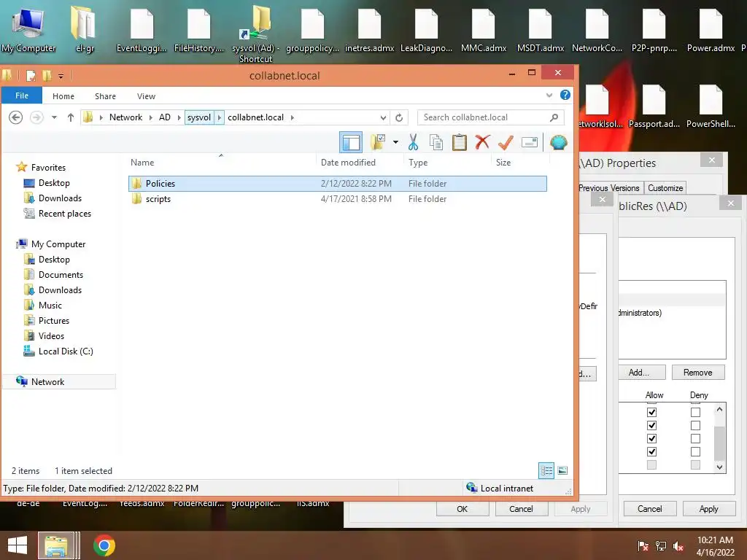Image resolution: width=747 pixels, height=560 pixels.
Task: Open the Share ribbon tab
Action: [105, 96]
